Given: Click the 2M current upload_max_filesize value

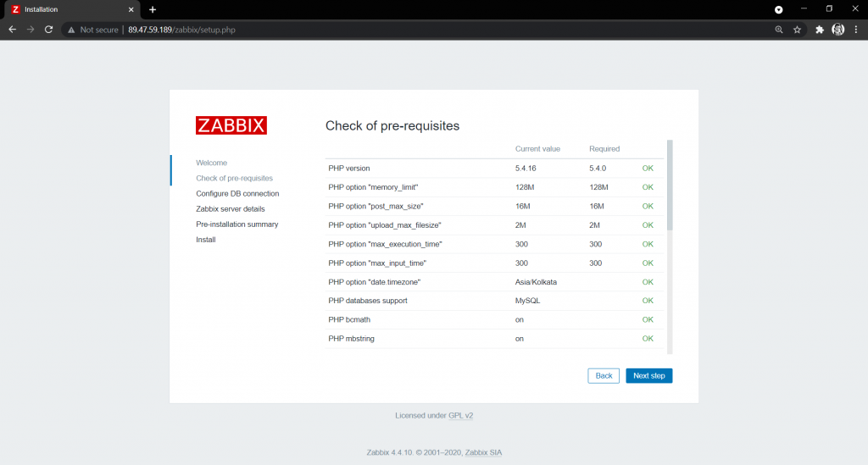Looking at the screenshot, I should click(520, 225).
